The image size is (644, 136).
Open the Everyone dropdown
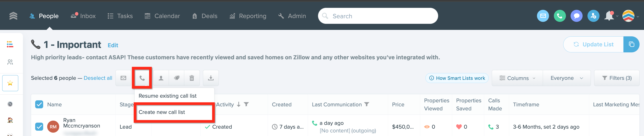click(x=567, y=78)
